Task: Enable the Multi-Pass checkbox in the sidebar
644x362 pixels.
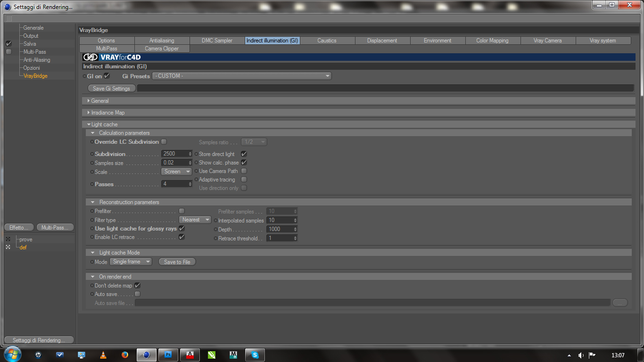Action: point(8,52)
